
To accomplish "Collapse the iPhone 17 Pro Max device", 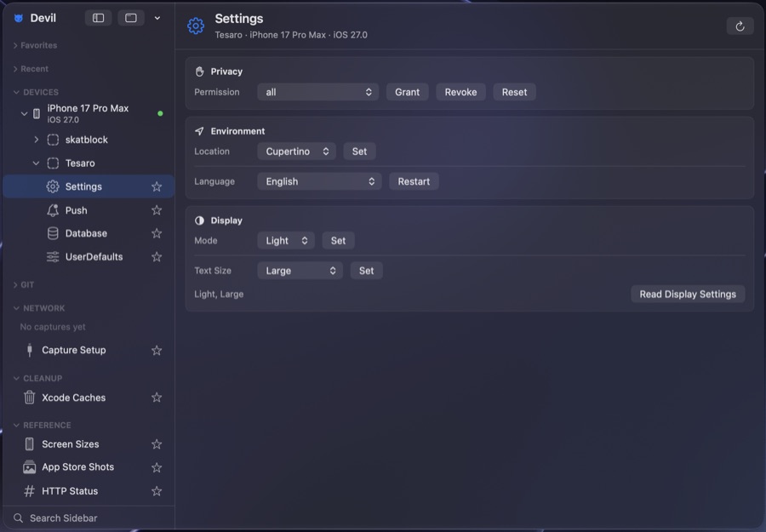I will click(x=24, y=114).
